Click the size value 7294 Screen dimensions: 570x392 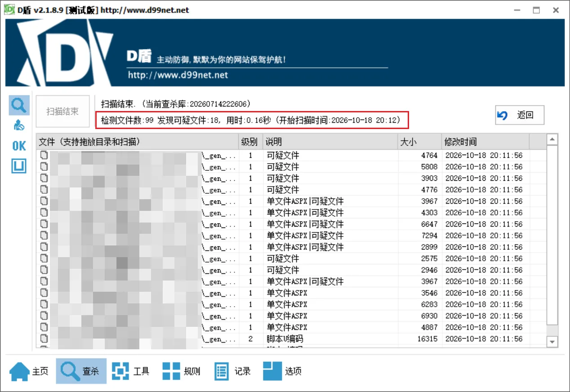(x=429, y=236)
